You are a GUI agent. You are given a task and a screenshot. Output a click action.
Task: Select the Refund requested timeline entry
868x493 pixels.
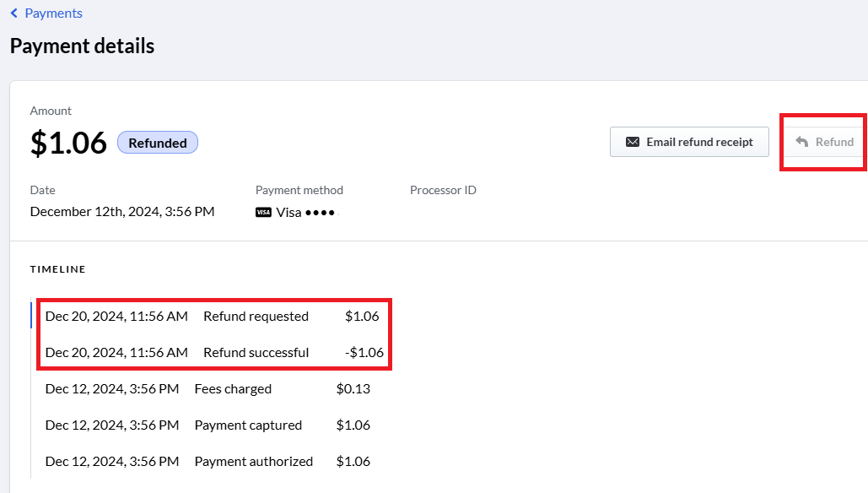[213, 317]
